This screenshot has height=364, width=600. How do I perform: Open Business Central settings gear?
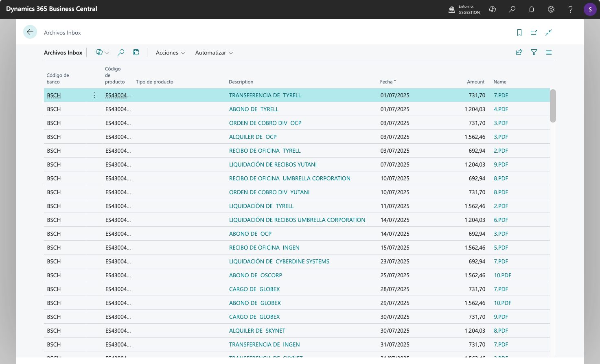[551, 9]
